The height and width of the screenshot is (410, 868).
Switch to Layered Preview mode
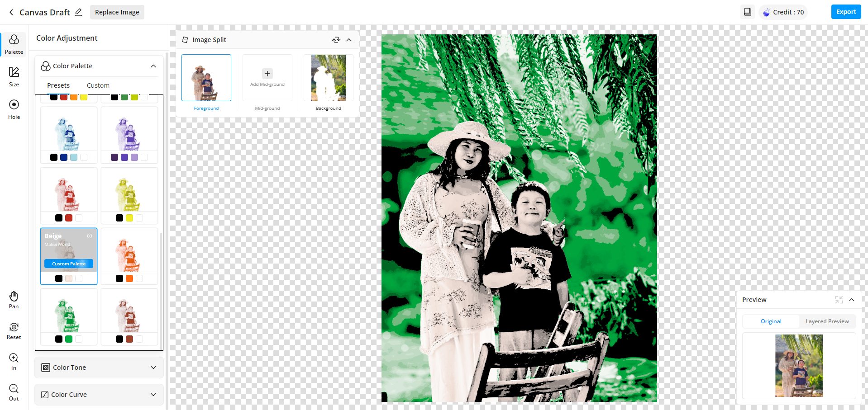(x=827, y=321)
